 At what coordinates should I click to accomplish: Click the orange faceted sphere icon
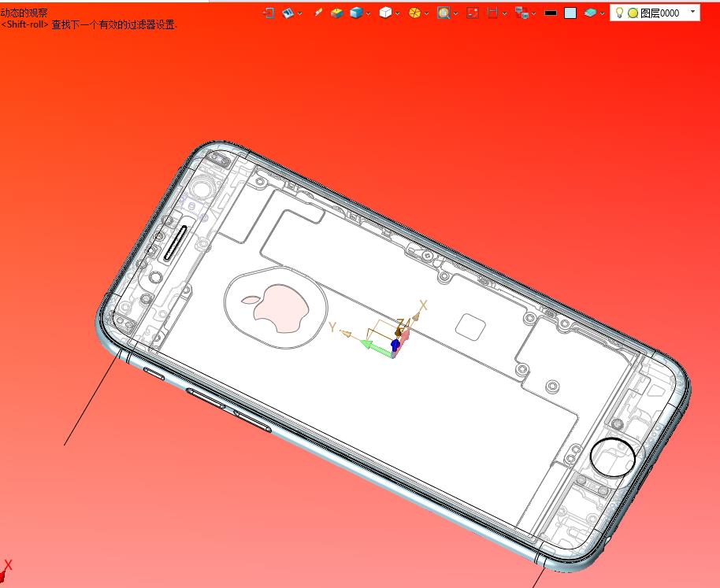(x=414, y=13)
